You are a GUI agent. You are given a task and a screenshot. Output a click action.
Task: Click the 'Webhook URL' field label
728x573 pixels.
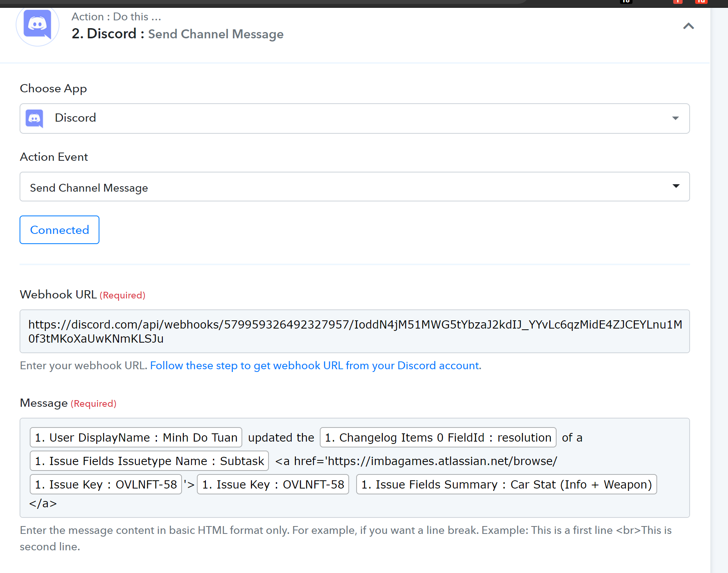click(58, 295)
